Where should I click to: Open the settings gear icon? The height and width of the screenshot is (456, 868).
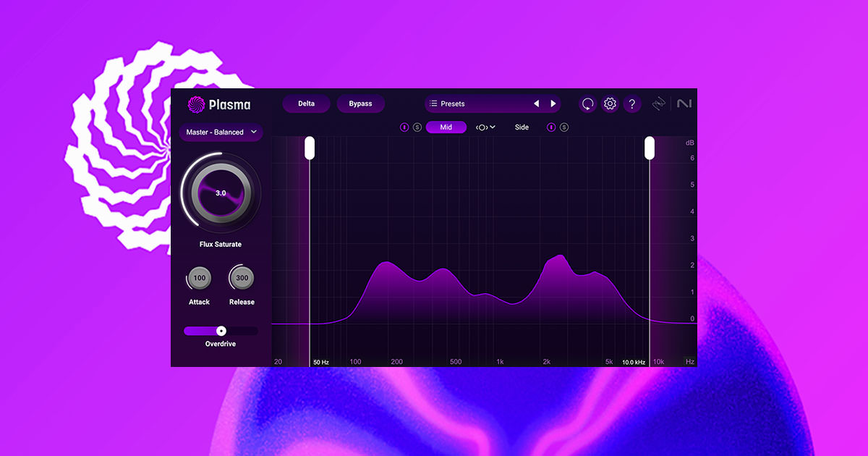click(610, 104)
